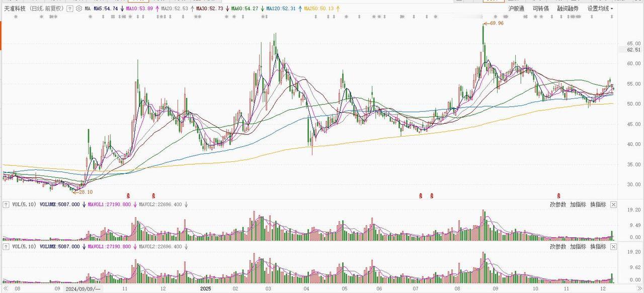Viewport: 644px width, 293px height.
Task: Click 加指标 in the second VOL panel
Action: coord(578,247)
